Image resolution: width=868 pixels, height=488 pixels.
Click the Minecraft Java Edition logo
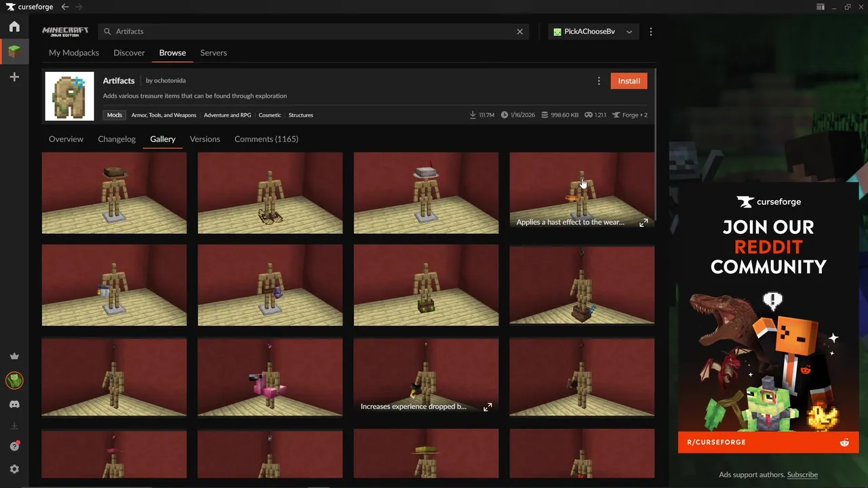pyautogui.click(x=65, y=31)
